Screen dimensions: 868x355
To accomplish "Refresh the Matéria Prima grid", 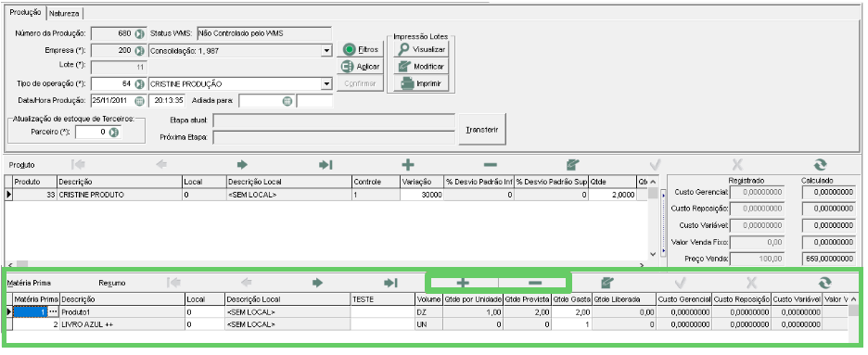I will pyautogui.click(x=824, y=283).
